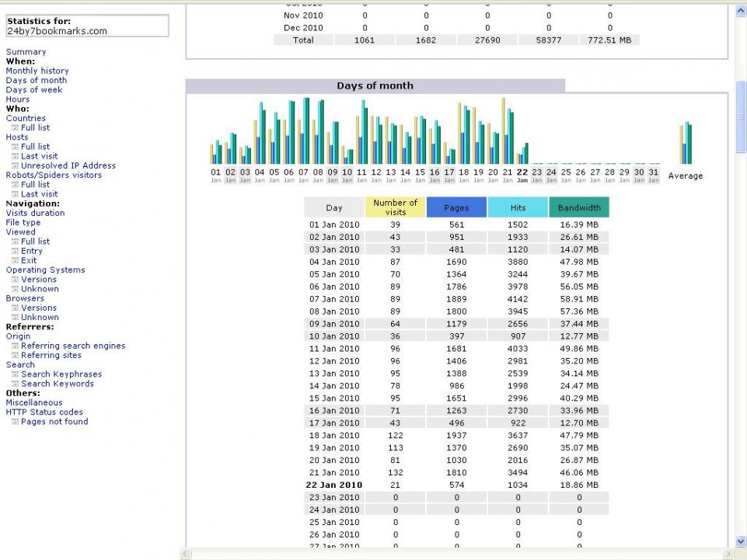Open the Visits duration section
Image resolution: width=747 pixels, height=560 pixels.
pos(35,213)
